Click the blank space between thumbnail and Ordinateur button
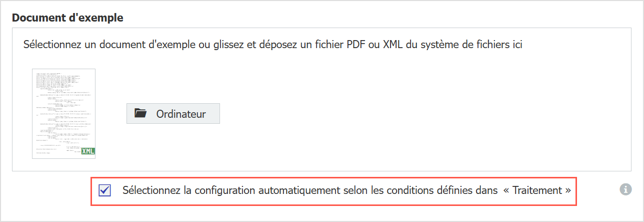Viewport: 644px width, 222px height. point(110,114)
